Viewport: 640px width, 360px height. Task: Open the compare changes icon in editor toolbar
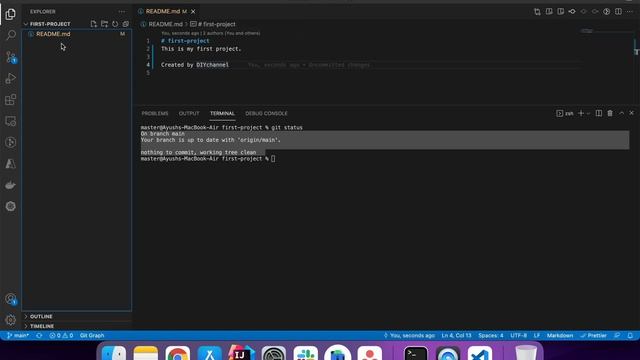pyautogui.click(x=537, y=12)
